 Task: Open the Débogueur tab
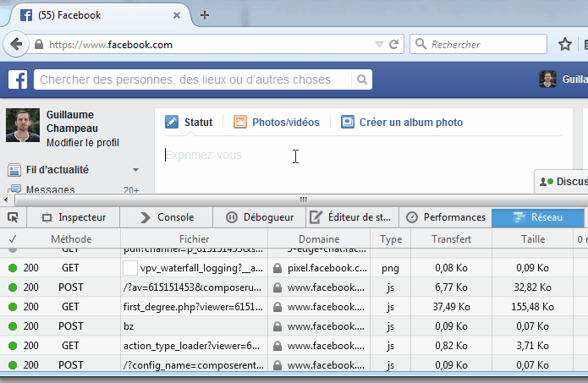[260, 217]
